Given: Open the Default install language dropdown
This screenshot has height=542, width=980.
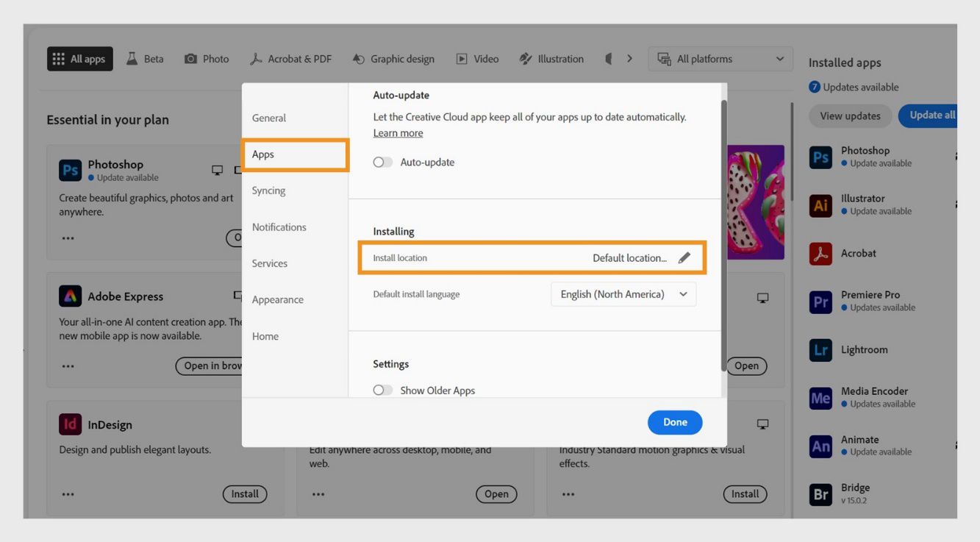Looking at the screenshot, I should click(x=623, y=294).
